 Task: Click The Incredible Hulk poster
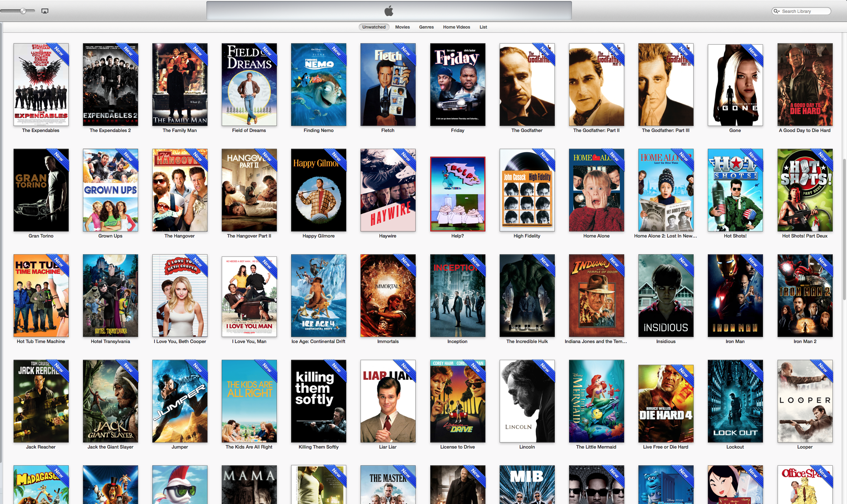527,295
